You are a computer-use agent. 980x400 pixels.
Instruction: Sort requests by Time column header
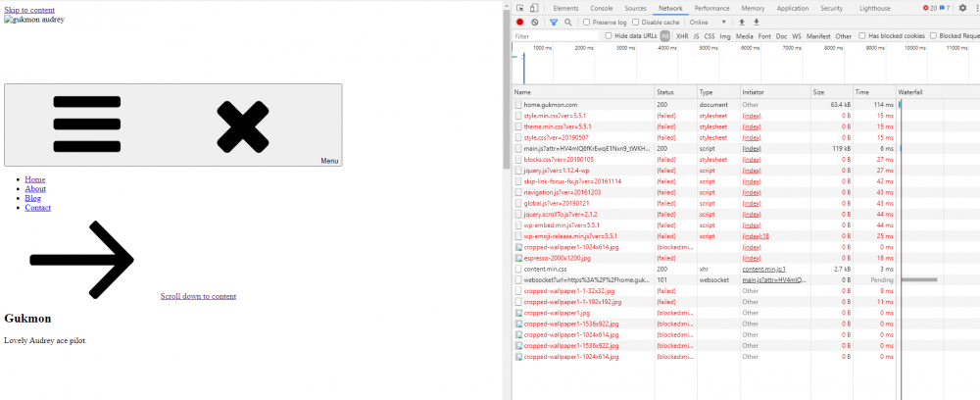875,92
